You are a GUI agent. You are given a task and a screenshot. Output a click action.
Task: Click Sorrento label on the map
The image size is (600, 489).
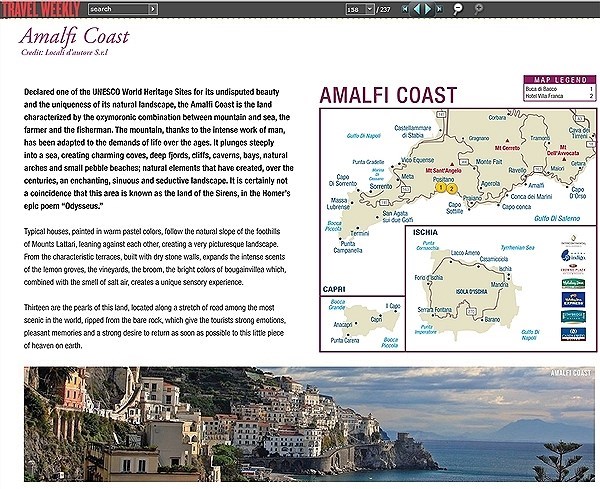[x=381, y=186]
